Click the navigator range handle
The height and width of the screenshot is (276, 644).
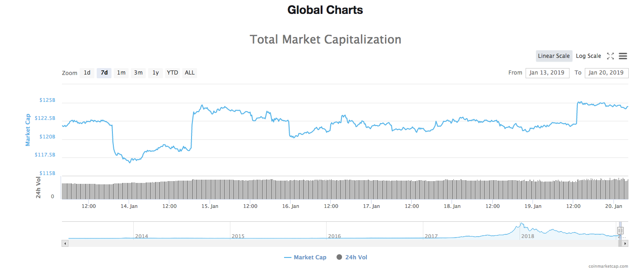tap(620, 230)
